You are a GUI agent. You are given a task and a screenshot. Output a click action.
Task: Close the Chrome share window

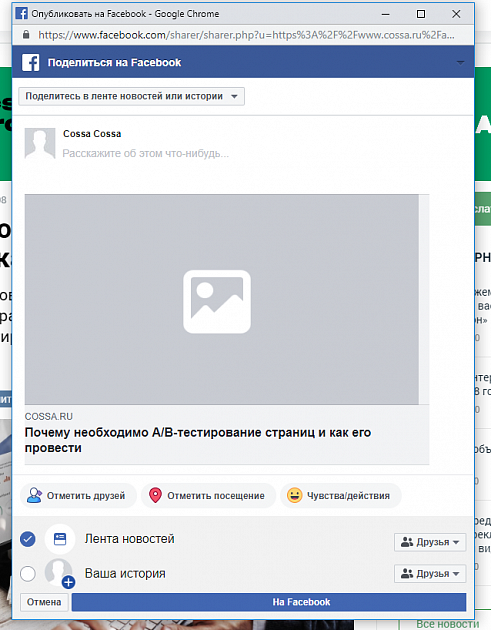(456, 14)
